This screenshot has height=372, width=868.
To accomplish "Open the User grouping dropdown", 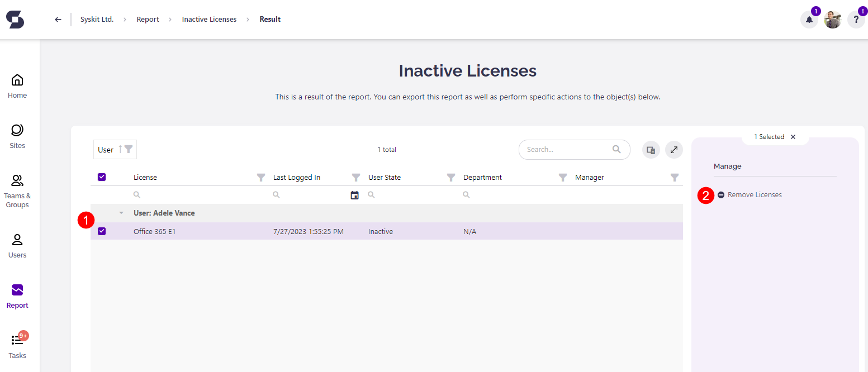I will point(115,149).
